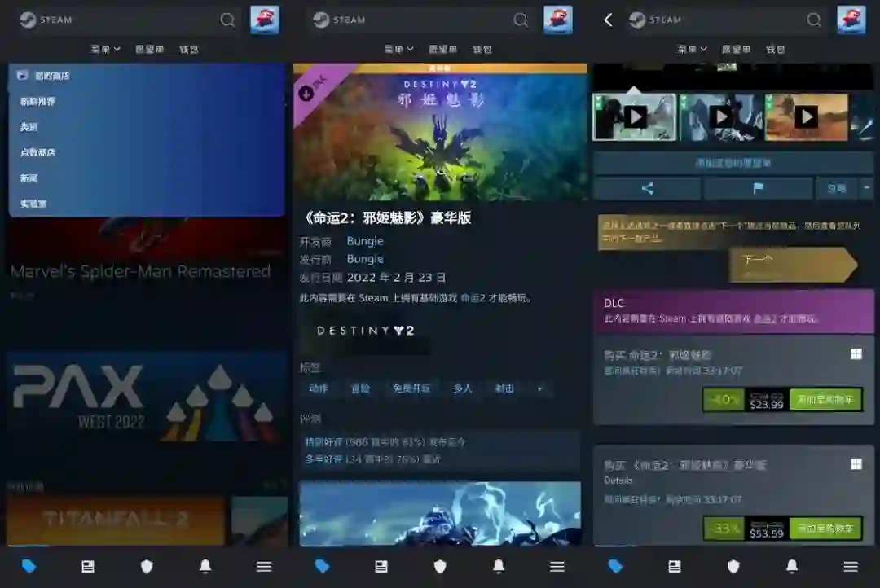Add $23.99 邪姬魅影 to cart
Image resolution: width=880 pixels, height=588 pixels.
tap(825, 400)
